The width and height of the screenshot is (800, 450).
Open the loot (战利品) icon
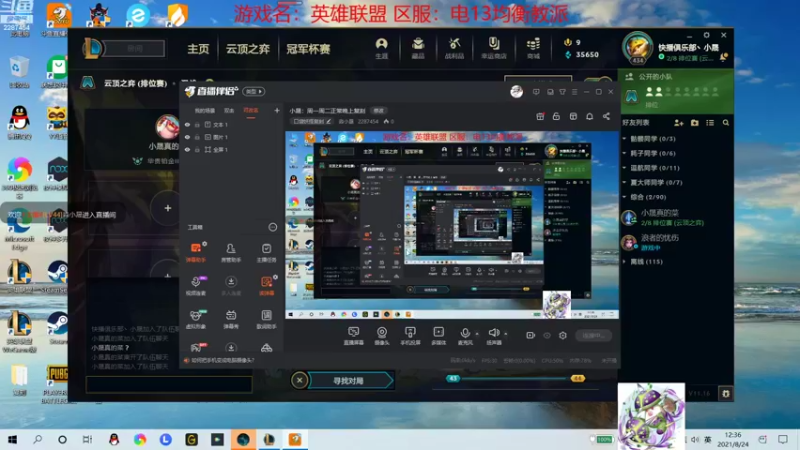(x=454, y=48)
